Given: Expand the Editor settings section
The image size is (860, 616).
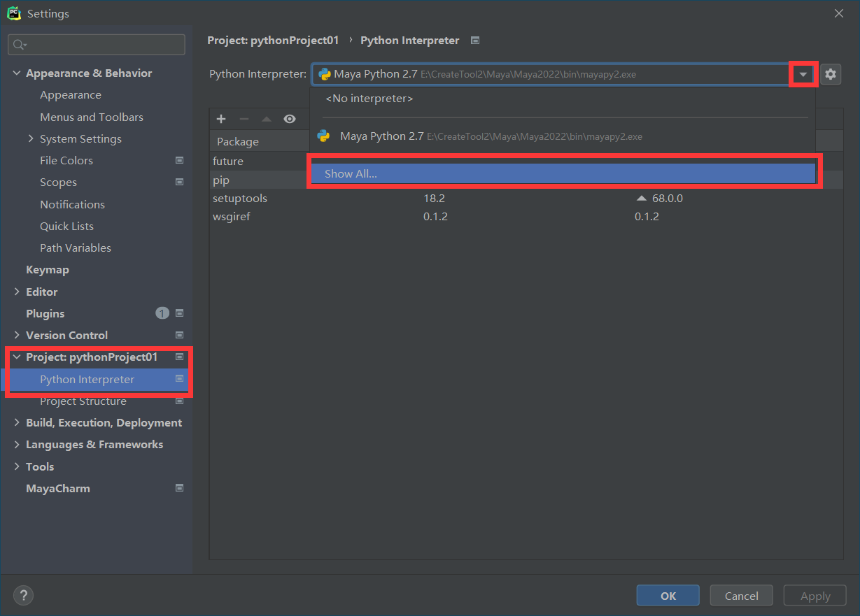Looking at the screenshot, I should pyautogui.click(x=17, y=292).
